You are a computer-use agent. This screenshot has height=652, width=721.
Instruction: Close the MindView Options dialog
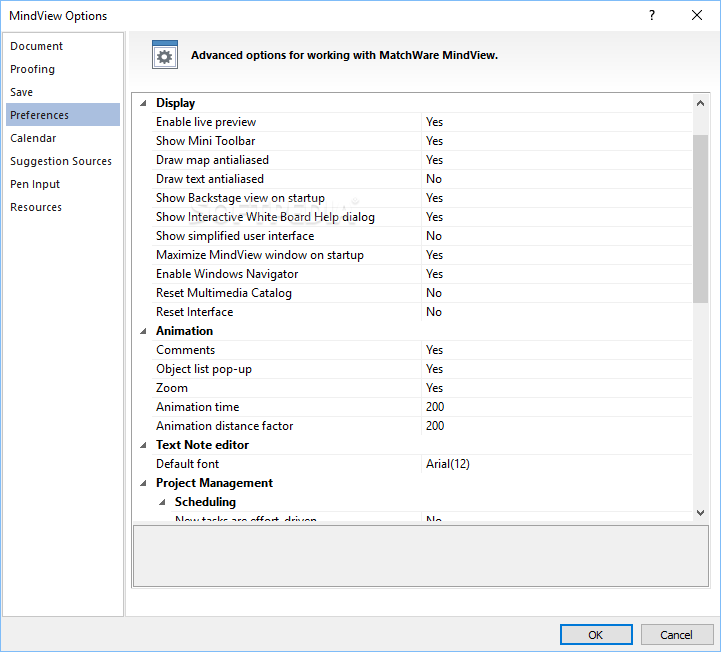[x=697, y=15]
